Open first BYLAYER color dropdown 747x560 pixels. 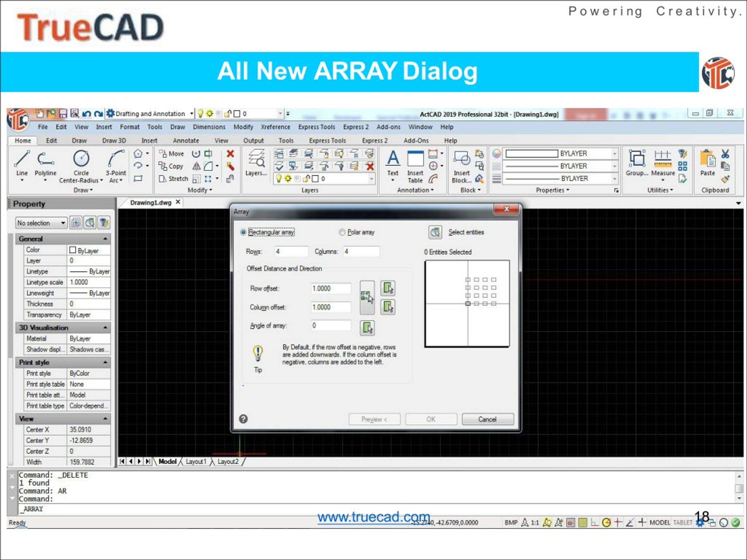pyautogui.click(x=615, y=154)
